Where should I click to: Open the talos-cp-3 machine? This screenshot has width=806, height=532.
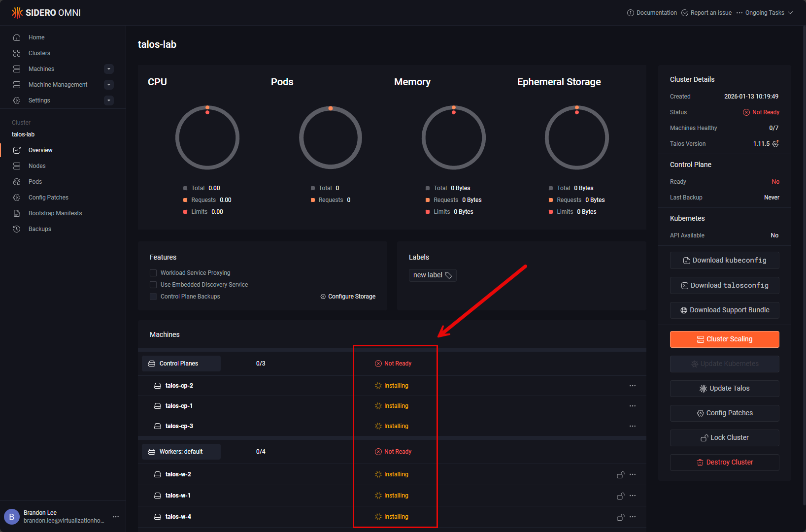pyautogui.click(x=179, y=426)
